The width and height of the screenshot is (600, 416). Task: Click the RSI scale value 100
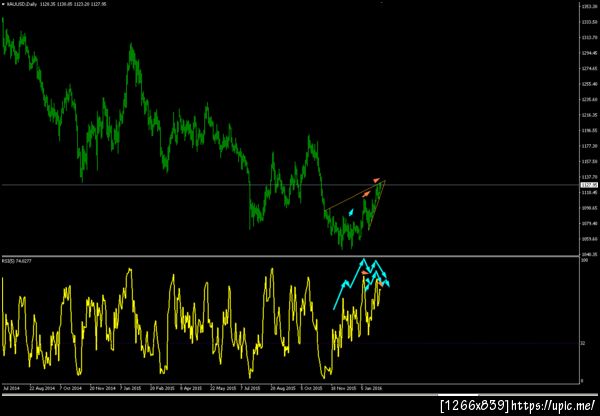(584, 261)
